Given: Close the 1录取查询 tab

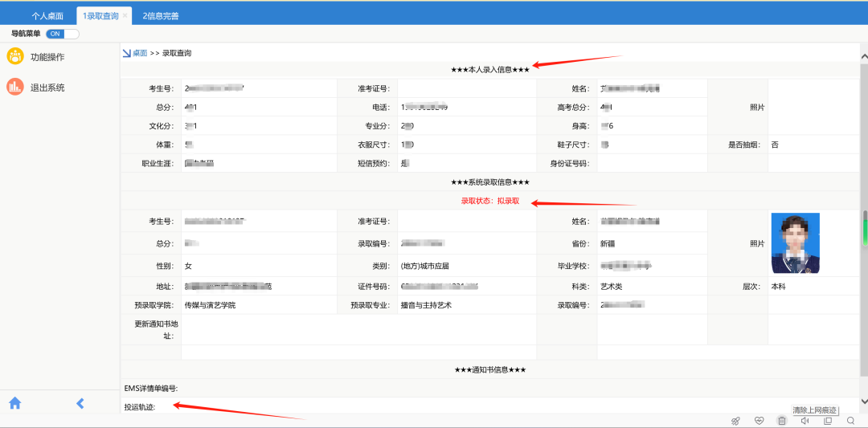Looking at the screenshot, I should click(x=125, y=16).
